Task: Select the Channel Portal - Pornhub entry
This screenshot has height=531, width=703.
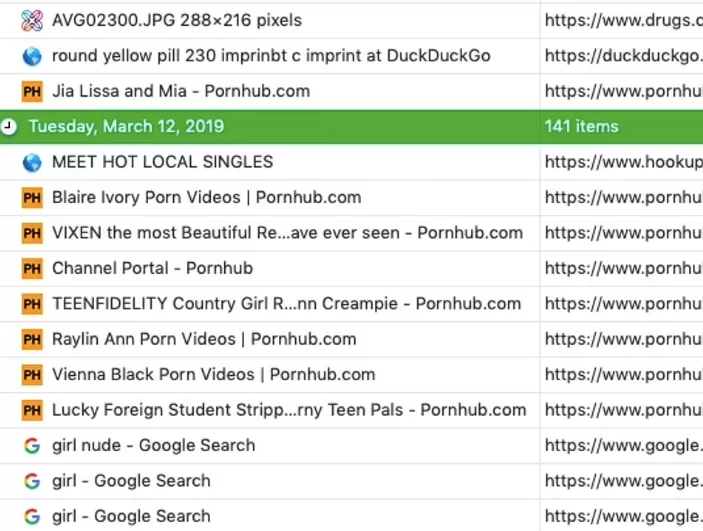Action: pos(152,268)
